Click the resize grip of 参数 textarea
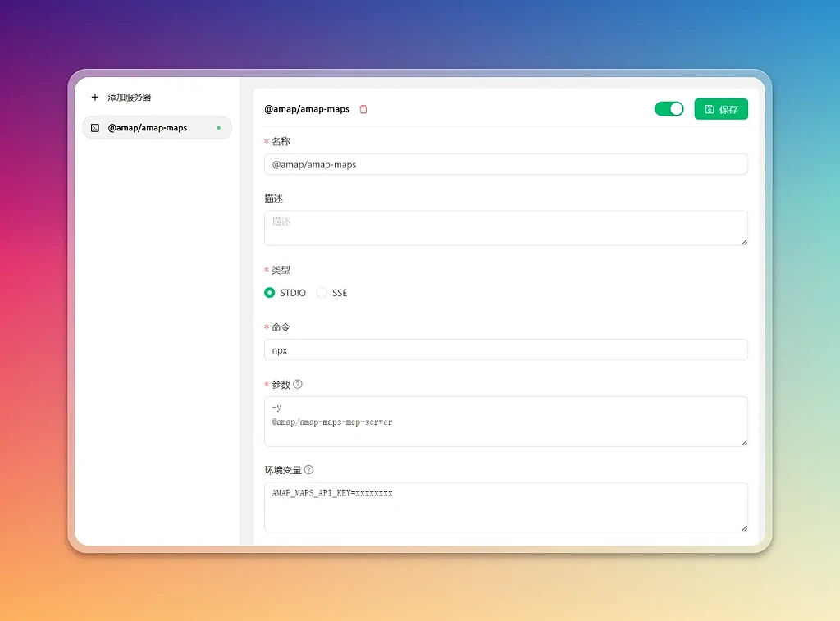The width and height of the screenshot is (840, 621). pos(744,443)
